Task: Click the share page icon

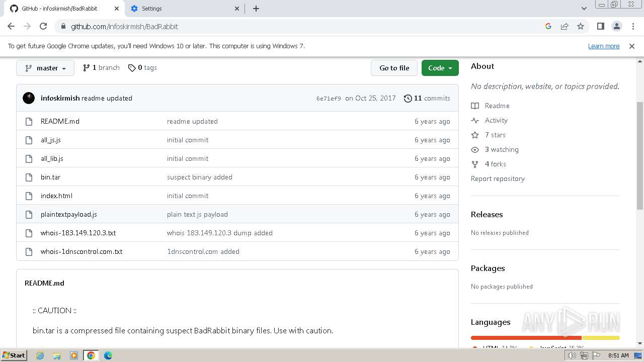Action: pos(565,26)
